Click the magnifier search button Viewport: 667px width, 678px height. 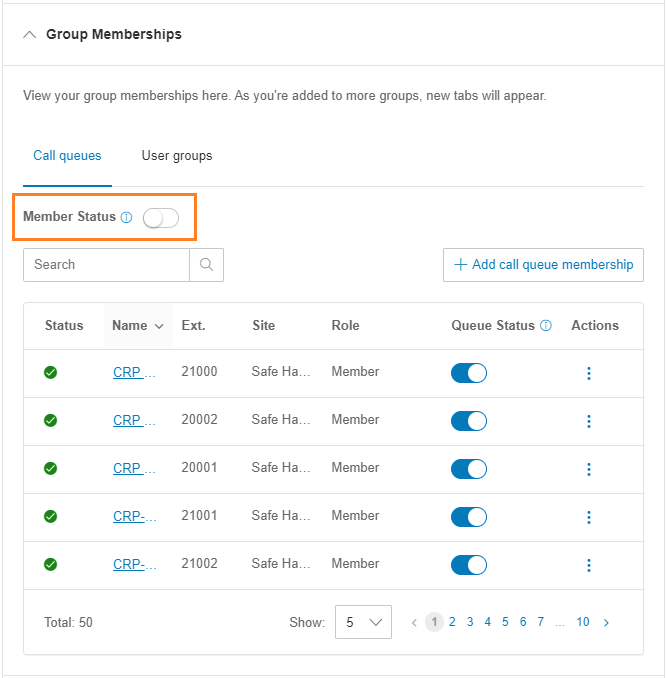(207, 265)
